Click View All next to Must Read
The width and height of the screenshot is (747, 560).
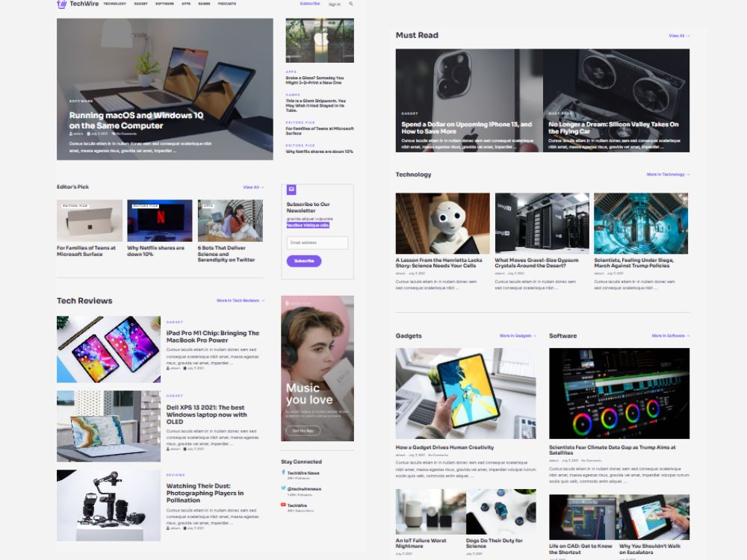[679, 36]
